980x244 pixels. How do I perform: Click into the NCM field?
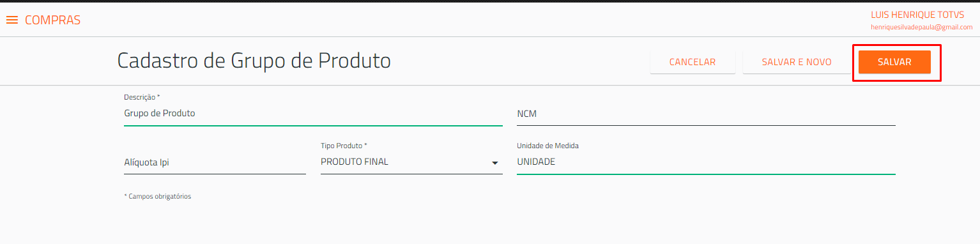706,114
